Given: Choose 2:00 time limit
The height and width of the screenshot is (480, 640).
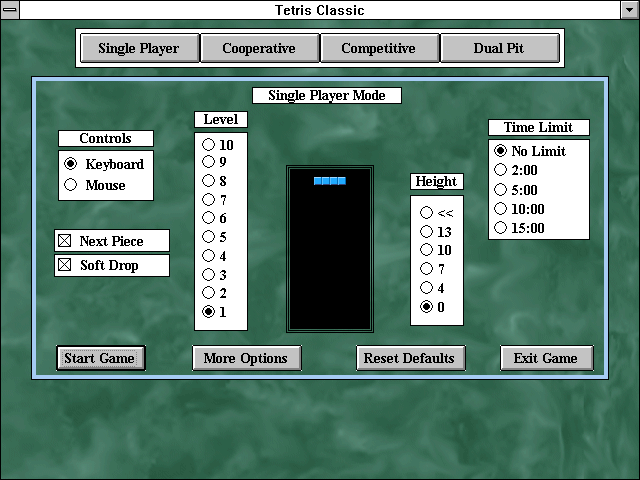Looking at the screenshot, I should tap(516, 170).
